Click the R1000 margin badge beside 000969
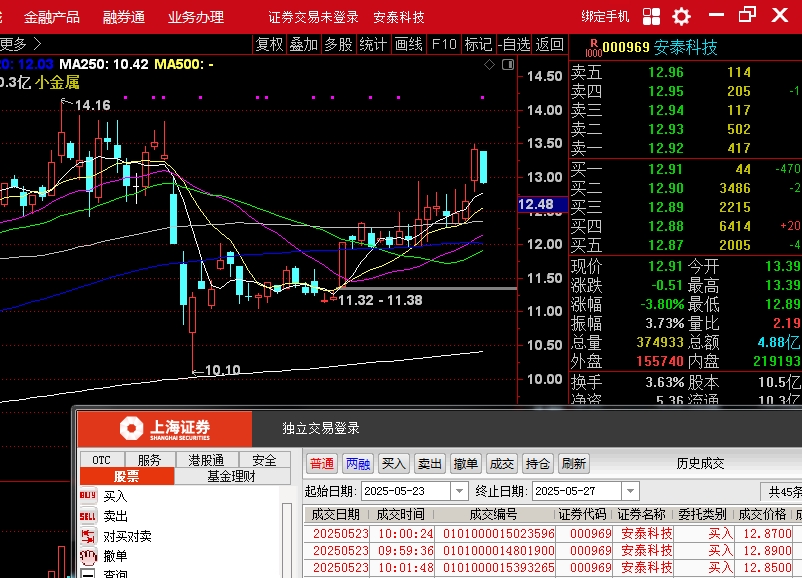The width and height of the screenshot is (802, 578). point(593,48)
